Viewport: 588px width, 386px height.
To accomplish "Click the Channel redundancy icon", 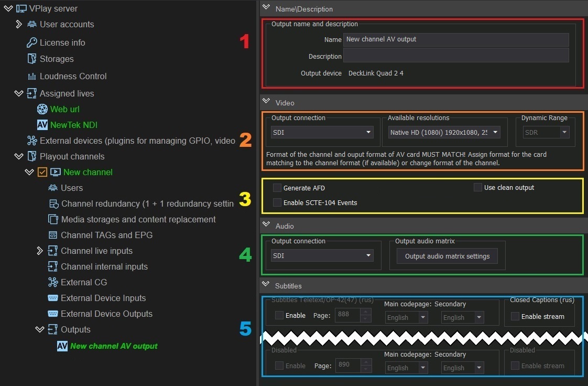I will 53,203.
